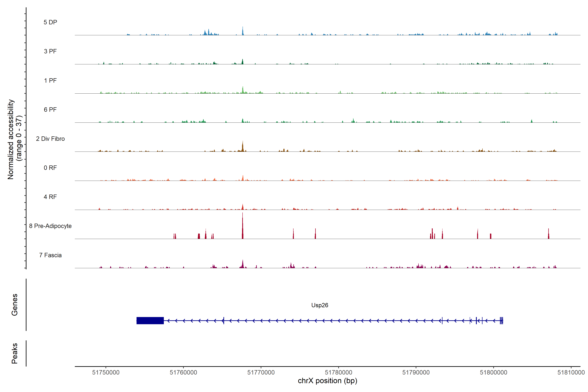Viewport: 588px width, 392px height.
Task: Click the 8 Pre-Adipocyte label
Action: 50,226
